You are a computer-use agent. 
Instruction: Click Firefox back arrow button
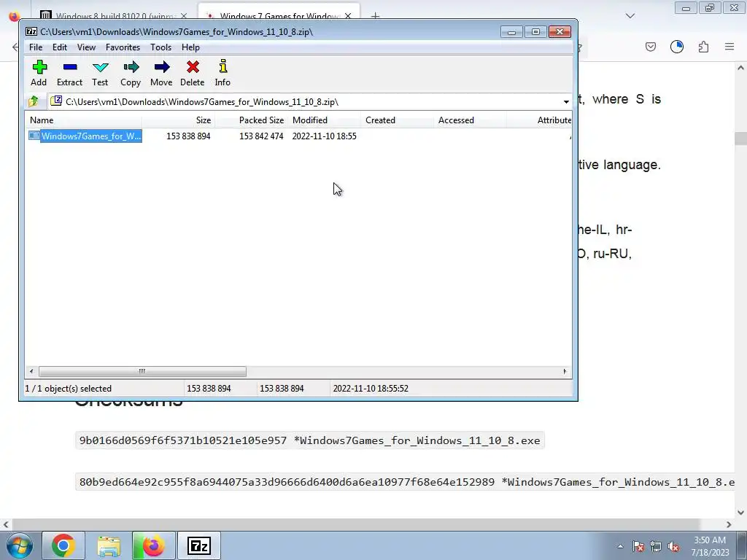coord(16,47)
